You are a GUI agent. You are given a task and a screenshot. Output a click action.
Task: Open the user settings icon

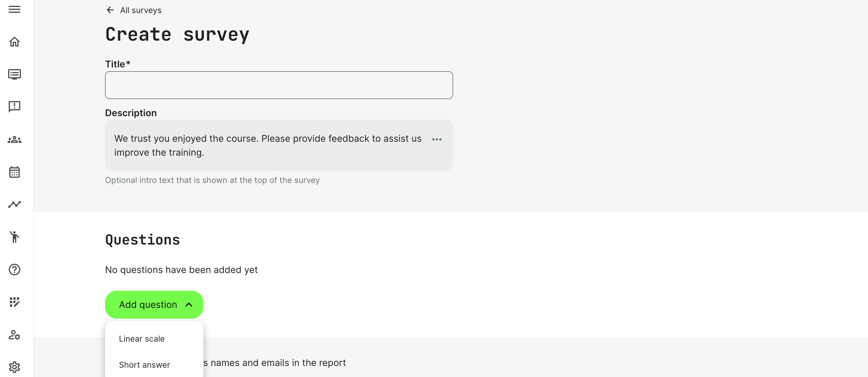[x=15, y=335]
